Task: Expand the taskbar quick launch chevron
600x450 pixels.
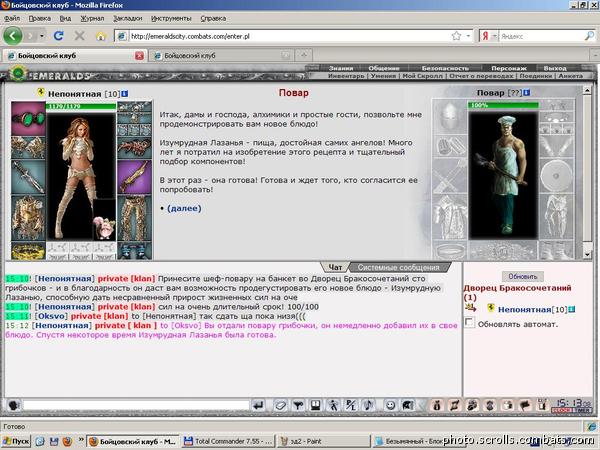Action: (81, 440)
